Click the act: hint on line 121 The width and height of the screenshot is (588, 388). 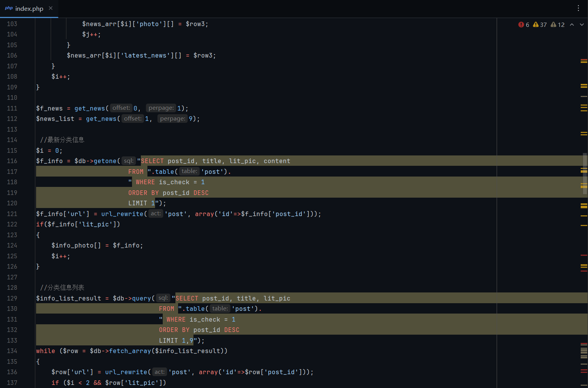tap(155, 214)
